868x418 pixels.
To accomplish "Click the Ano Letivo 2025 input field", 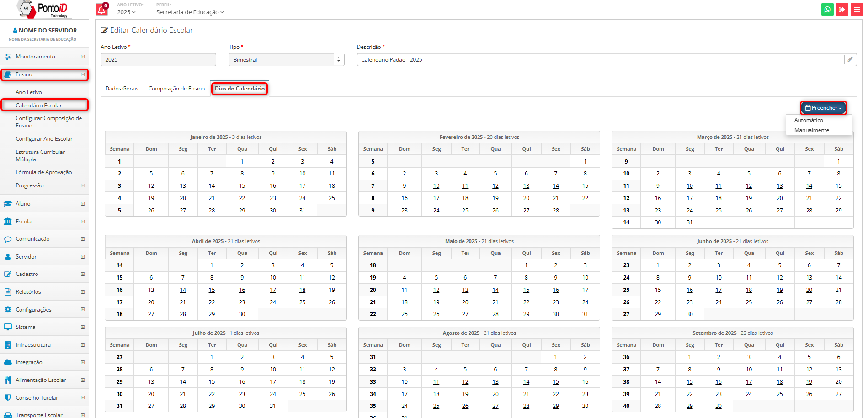I will (x=158, y=60).
